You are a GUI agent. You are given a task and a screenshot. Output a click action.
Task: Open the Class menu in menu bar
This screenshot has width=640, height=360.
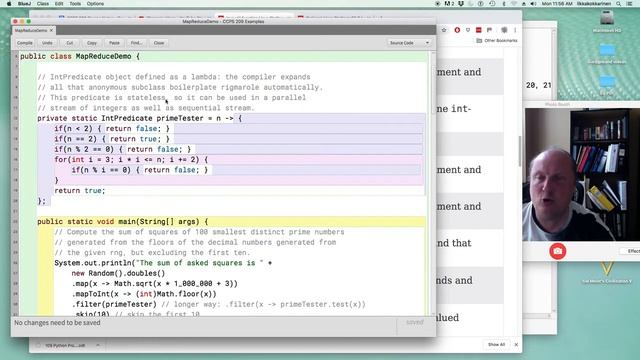tap(43, 4)
